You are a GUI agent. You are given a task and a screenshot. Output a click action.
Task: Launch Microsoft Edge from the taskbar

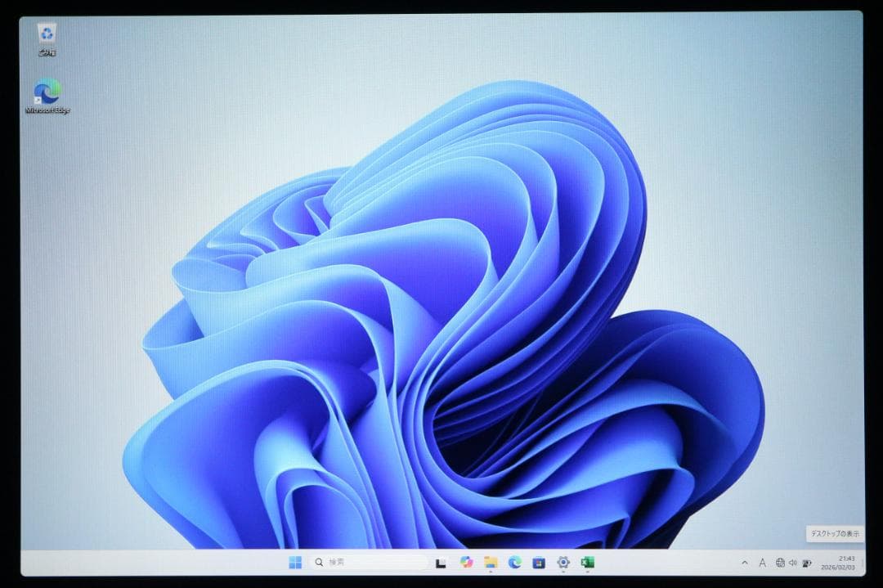[514, 563]
